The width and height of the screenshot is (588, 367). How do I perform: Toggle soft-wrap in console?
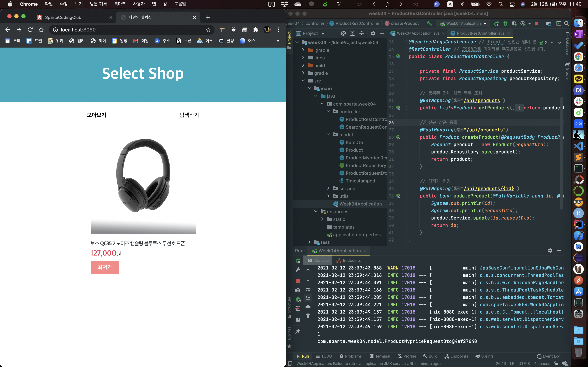[x=308, y=289]
